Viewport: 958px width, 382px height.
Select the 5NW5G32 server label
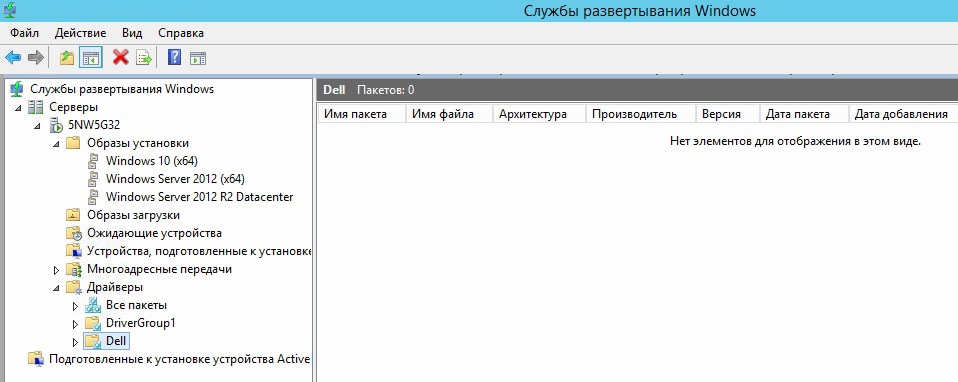coord(93,125)
